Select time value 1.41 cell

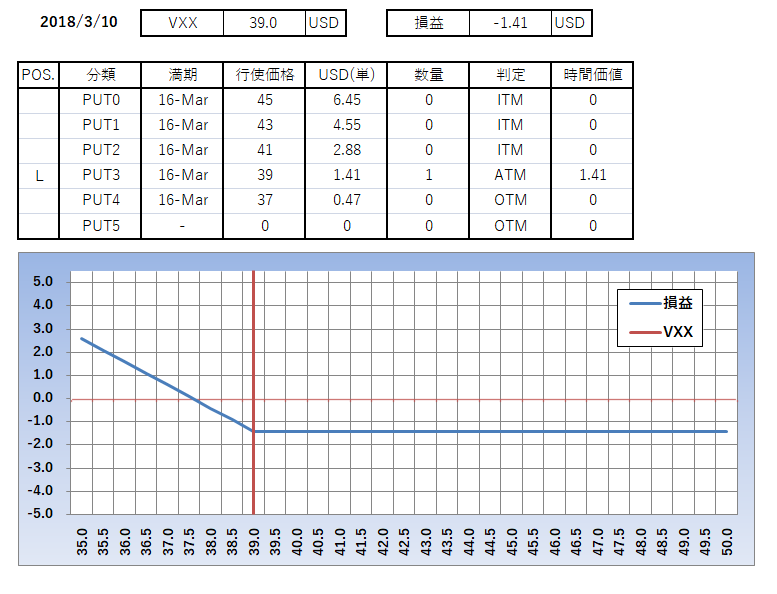pos(593,175)
